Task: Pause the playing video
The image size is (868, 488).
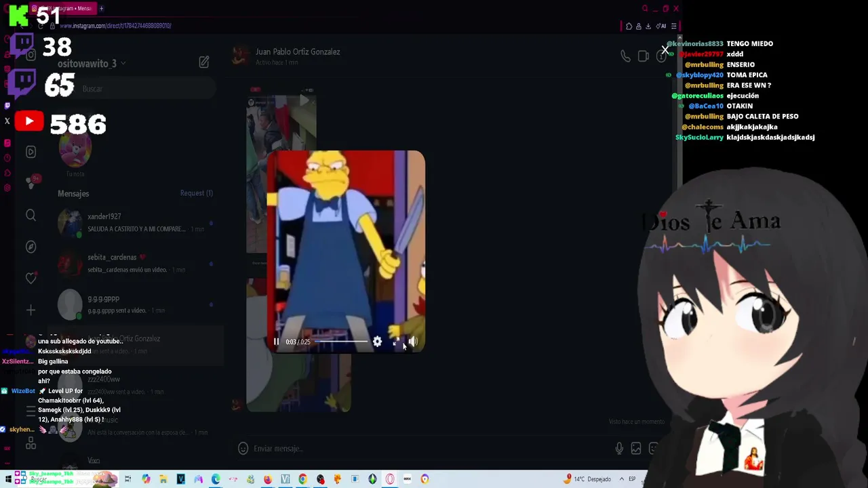Action: point(276,342)
